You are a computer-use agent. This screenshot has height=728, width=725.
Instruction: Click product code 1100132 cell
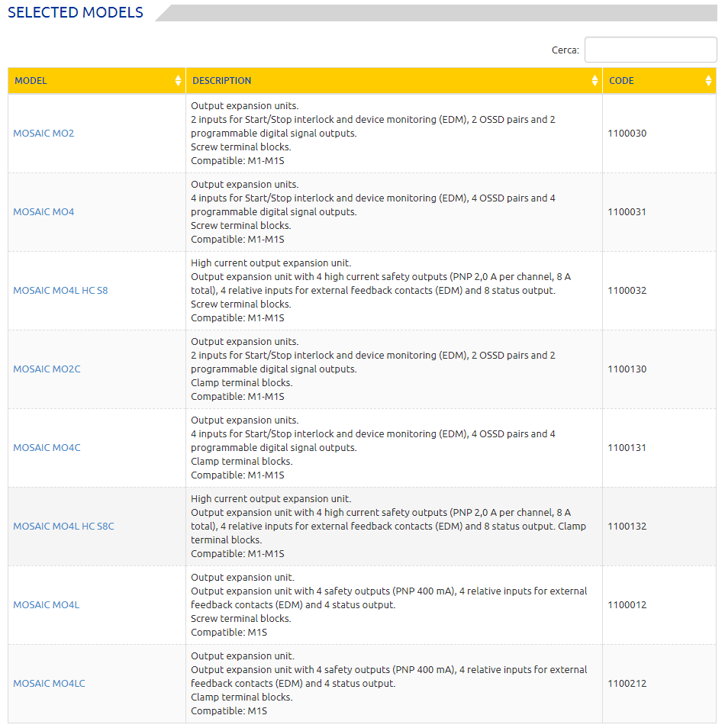(x=627, y=527)
